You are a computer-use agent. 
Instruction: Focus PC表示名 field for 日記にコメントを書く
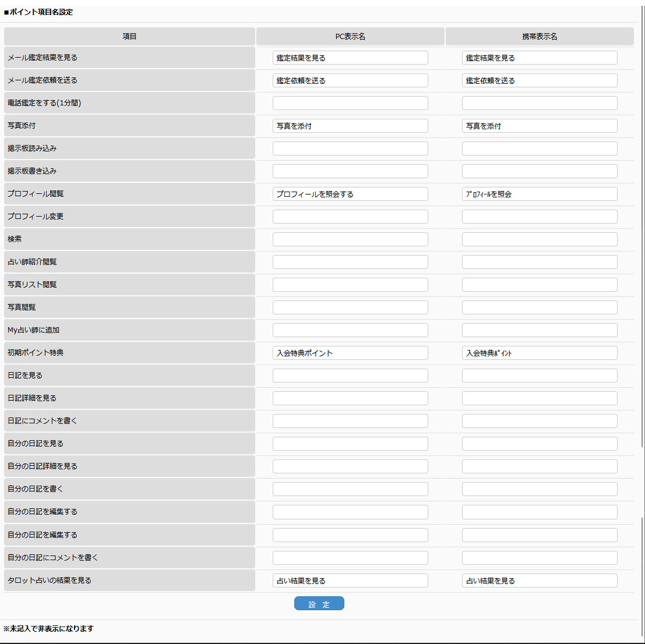coord(350,421)
